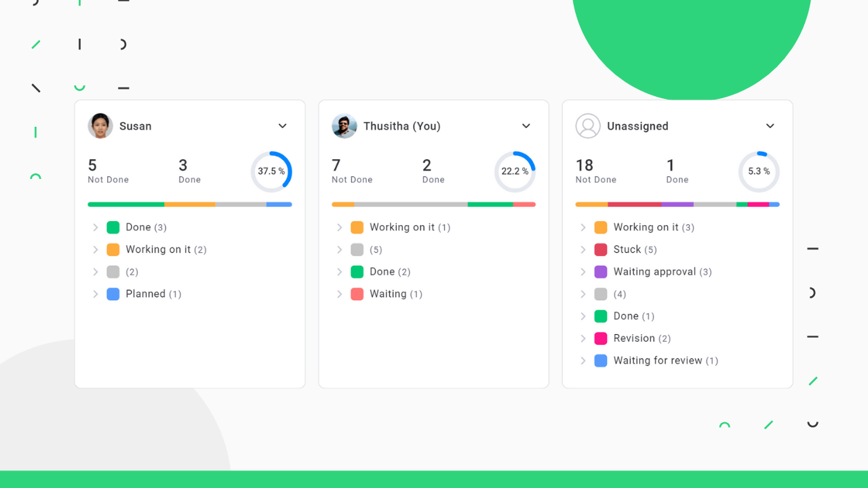The width and height of the screenshot is (868, 488).
Task: Click orange Working on it swatch for Thusitha
Action: click(x=357, y=228)
